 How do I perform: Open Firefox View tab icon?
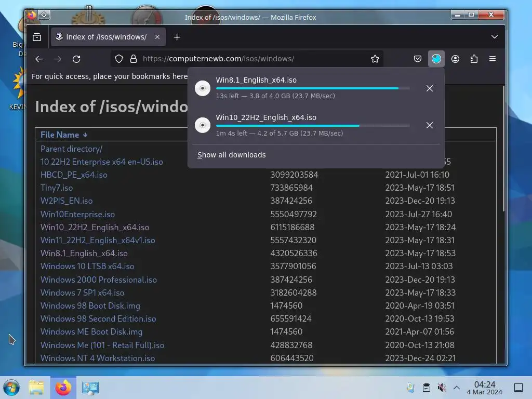coord(37,37)
